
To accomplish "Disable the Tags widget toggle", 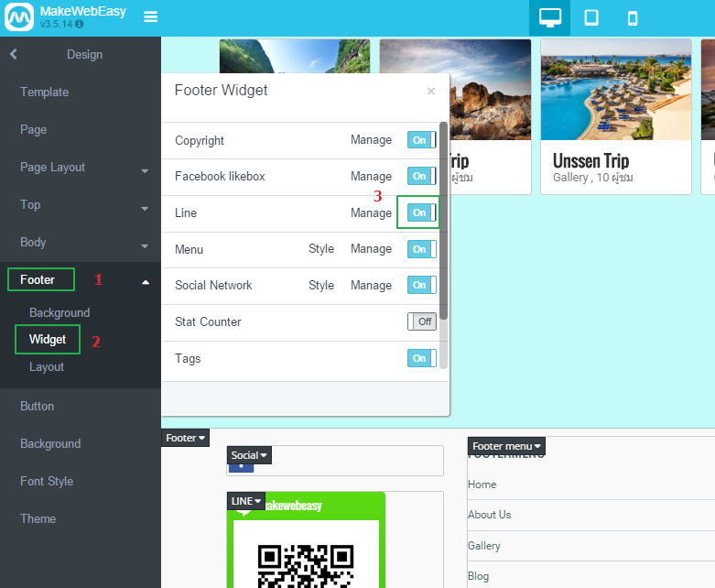I will click(421, 358).
